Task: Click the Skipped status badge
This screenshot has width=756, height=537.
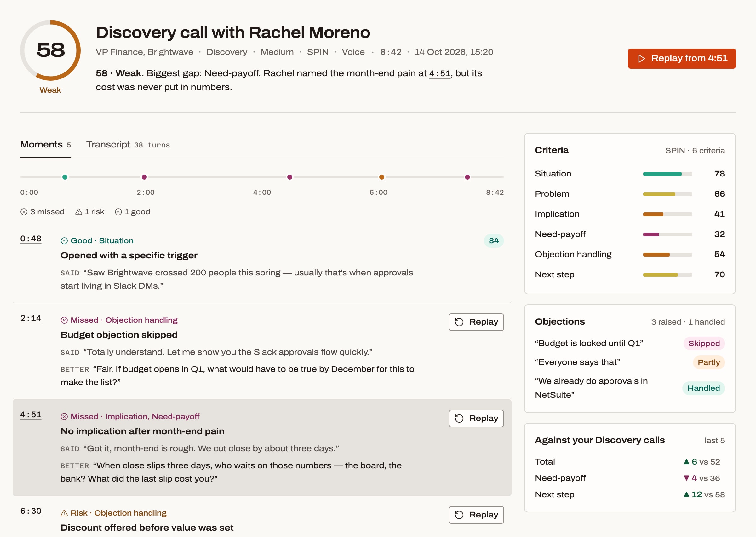Action: click(x=704, y=343)
